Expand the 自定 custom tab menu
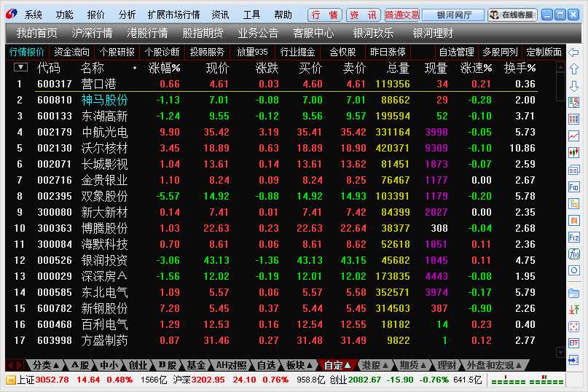The width and height of the screenshot is (588, 392). pos(337,365)
